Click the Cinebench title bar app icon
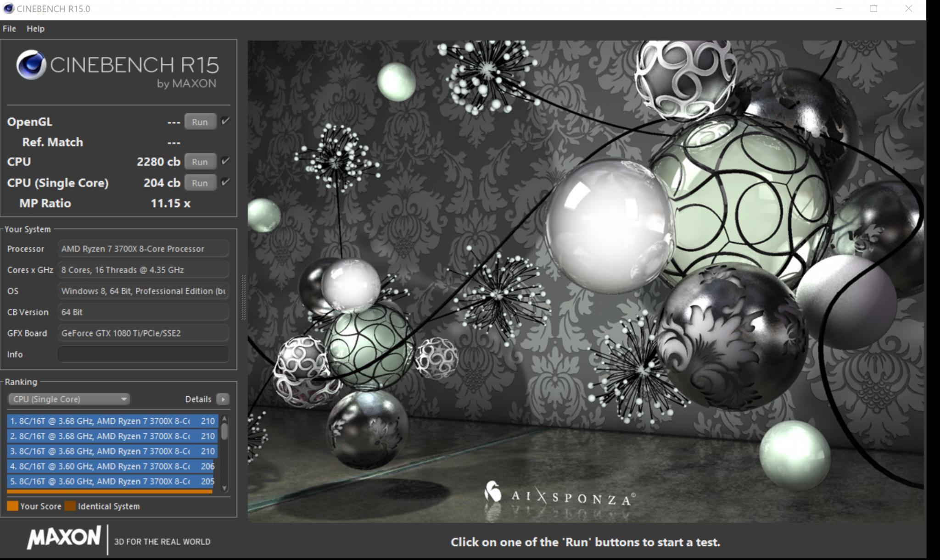Viewport: 940px width, 560px height. point(8,8)
